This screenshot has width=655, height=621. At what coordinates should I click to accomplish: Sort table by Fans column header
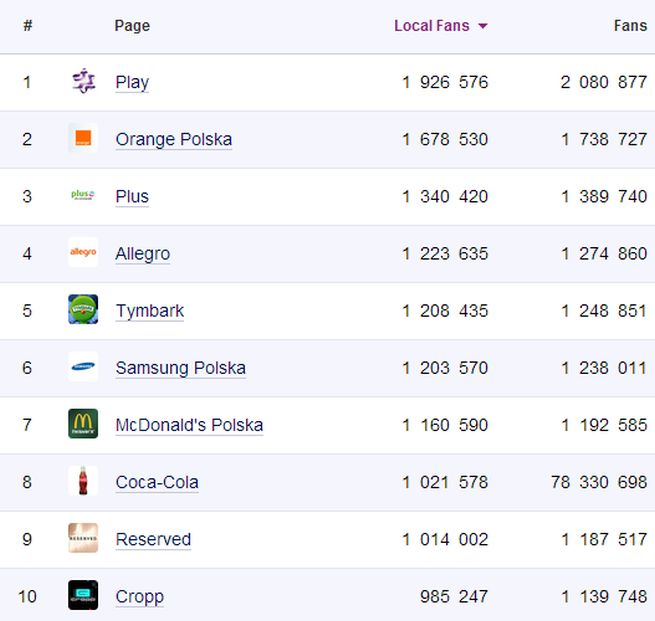coord(630,26)
